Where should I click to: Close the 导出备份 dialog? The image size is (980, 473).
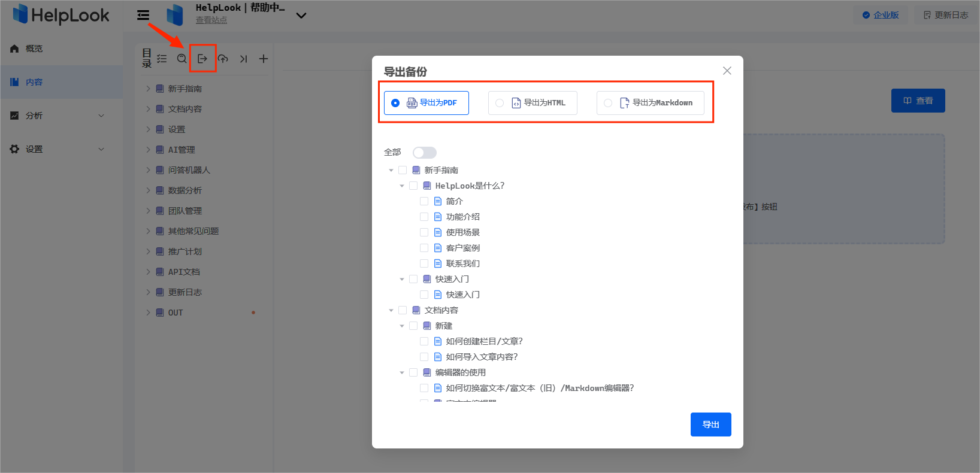(x=727, y=71)
